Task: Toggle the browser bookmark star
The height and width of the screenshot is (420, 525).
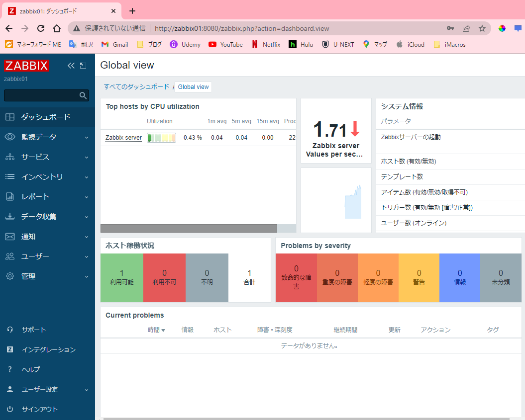Action: (482, 28)
